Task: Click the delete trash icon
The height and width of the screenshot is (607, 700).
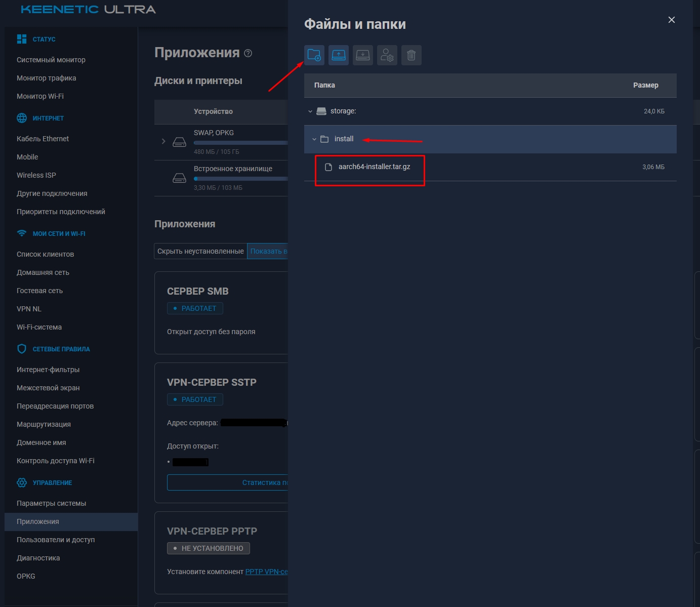Action: click(x=411, y=55)
